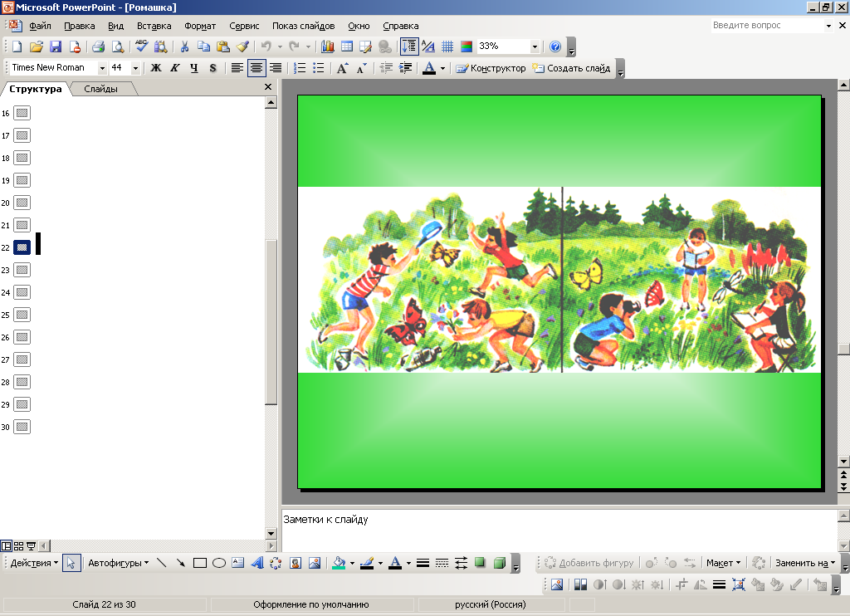Start slide show from current slide

(x=31, y=546)
